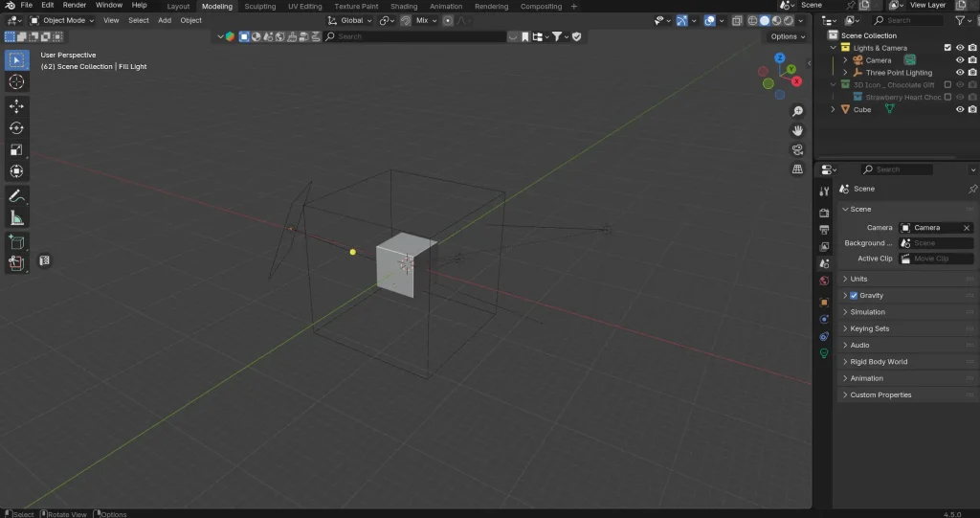The width and height of the screenshot is (980, 518).
Task: Disable rendering of the Cube
Action: (972, 109)
